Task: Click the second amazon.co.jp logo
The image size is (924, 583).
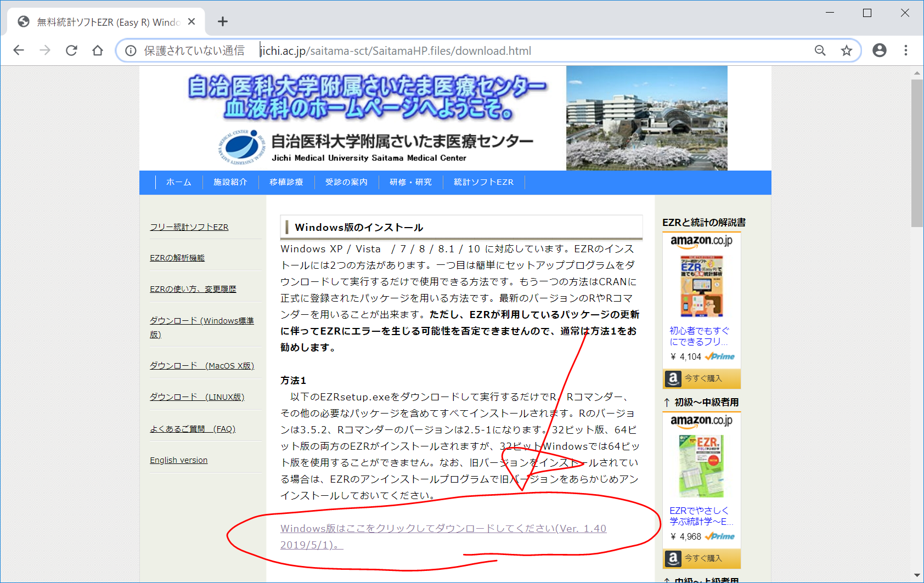Action: pos(701,421)
